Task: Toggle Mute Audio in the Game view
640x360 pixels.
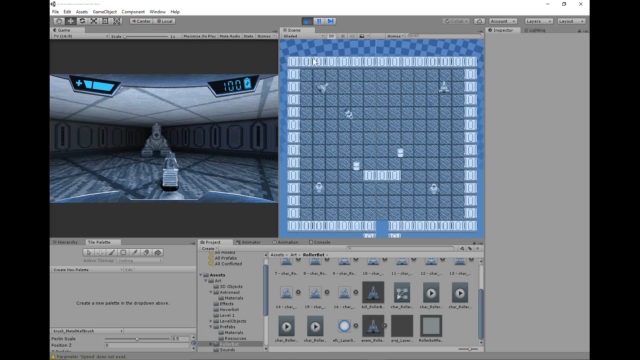Action: click(x=230, y=36)
